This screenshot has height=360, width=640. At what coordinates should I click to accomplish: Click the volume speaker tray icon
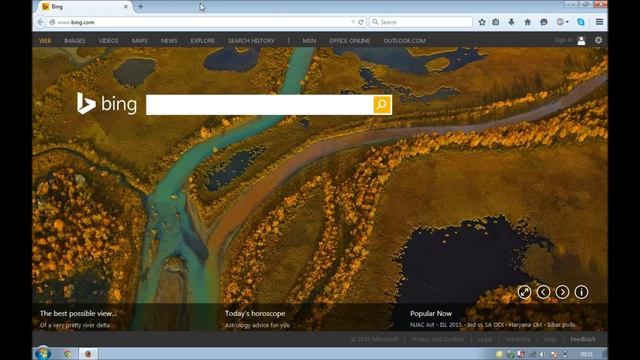click(543, 354)
